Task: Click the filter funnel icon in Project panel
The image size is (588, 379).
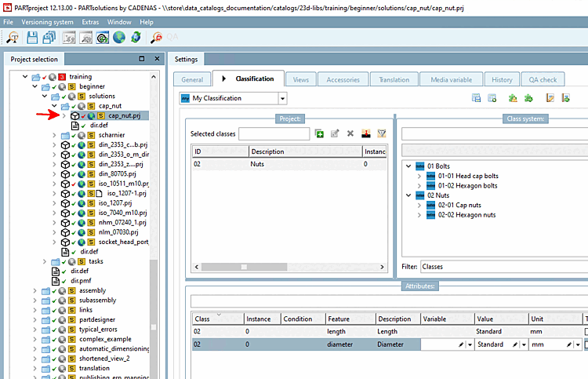Action: [382, 133]
